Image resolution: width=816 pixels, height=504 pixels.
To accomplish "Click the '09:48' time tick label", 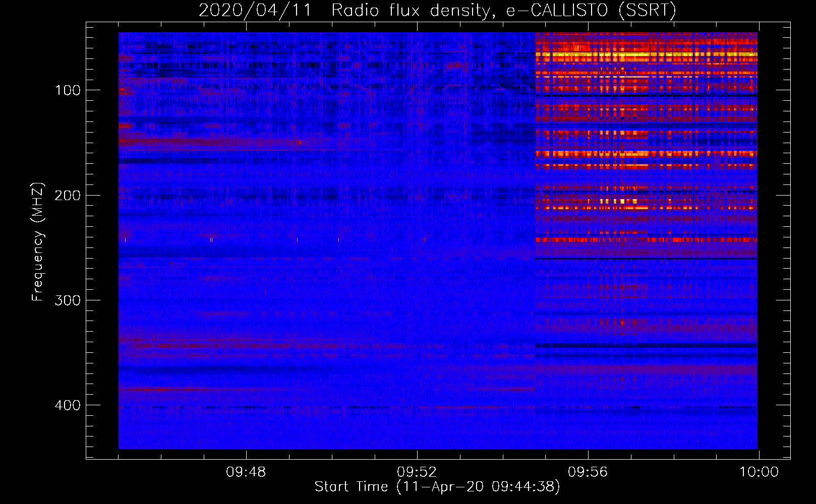I will (x=246, y=472).
